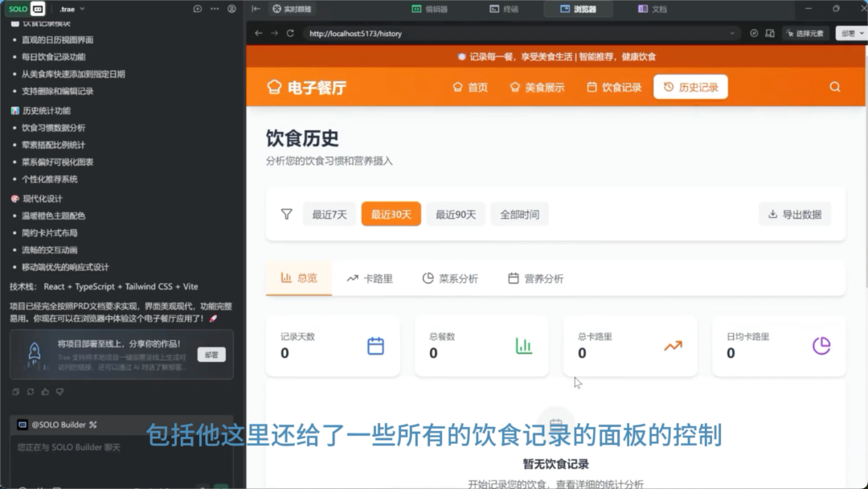Regenerate the response with the refresh icon
This screenshot has height=489, width=868.
(x=31, y=392)
